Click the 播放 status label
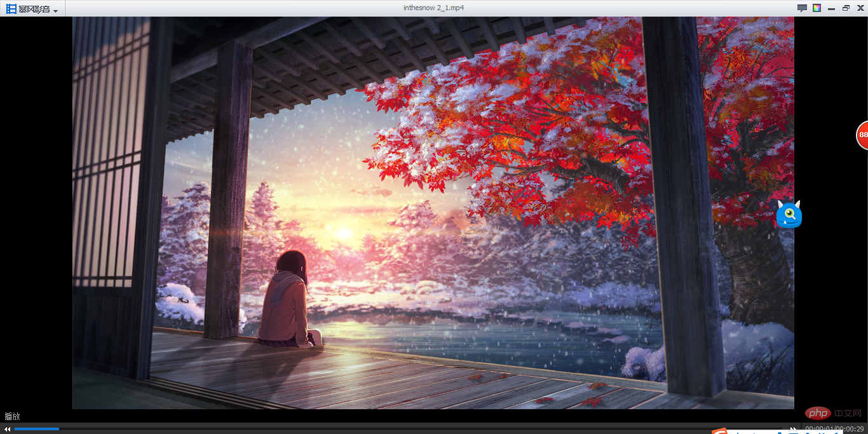Image resolution: width=868 pixels, height=434 pixels. pos(13,417)
